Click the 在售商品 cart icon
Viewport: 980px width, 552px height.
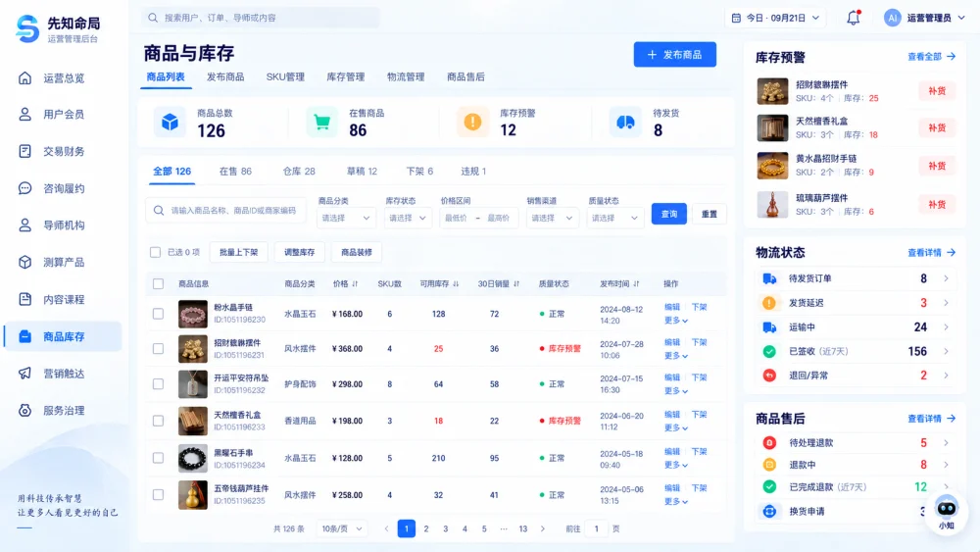pyautogui.click(x=321, y=122)
